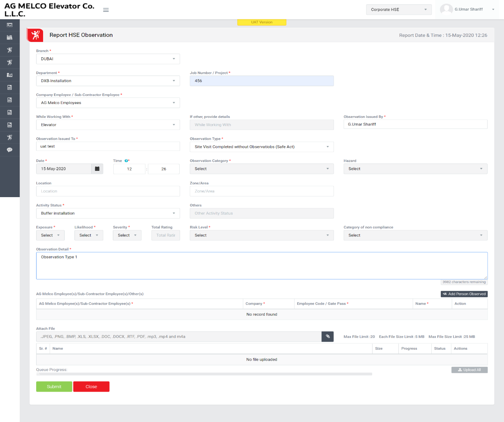Open the Severity Select dropdown
The height and width of the screenshot is (422, 504).
click(x=127, y=235)
